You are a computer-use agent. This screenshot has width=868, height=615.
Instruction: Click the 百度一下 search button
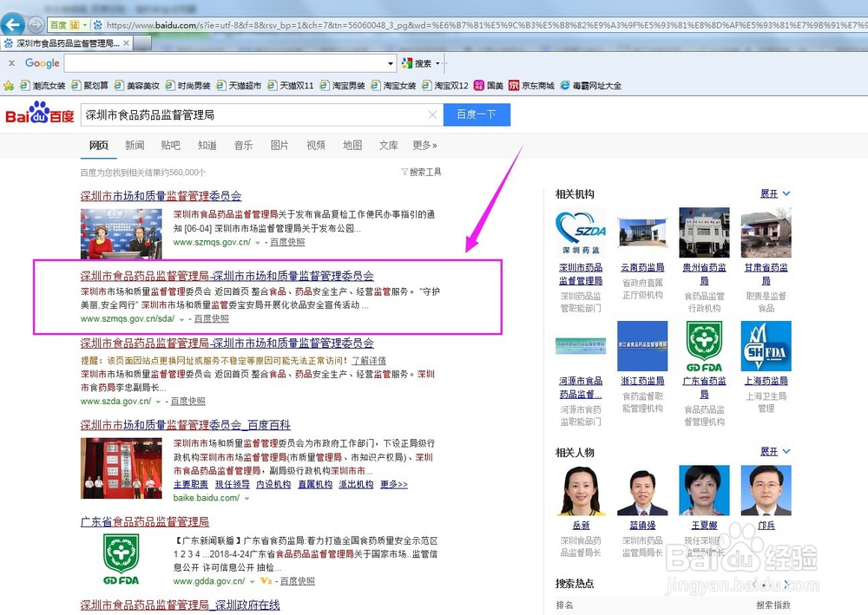pyautogui.click(x=477, y=114)
